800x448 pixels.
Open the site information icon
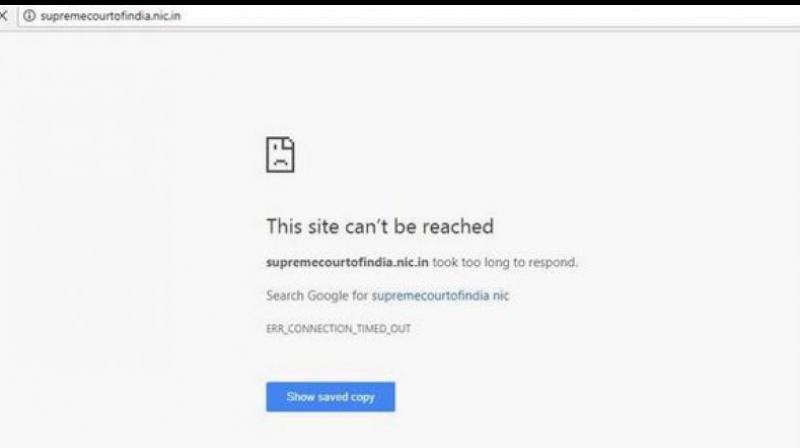coord(30,16)
